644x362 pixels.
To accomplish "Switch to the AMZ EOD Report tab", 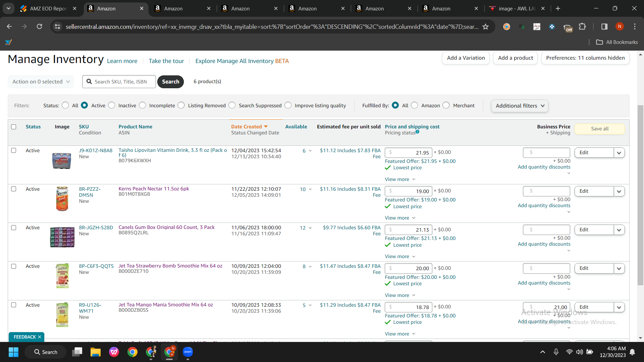I will pyautogui.click(x=49, y=8).
